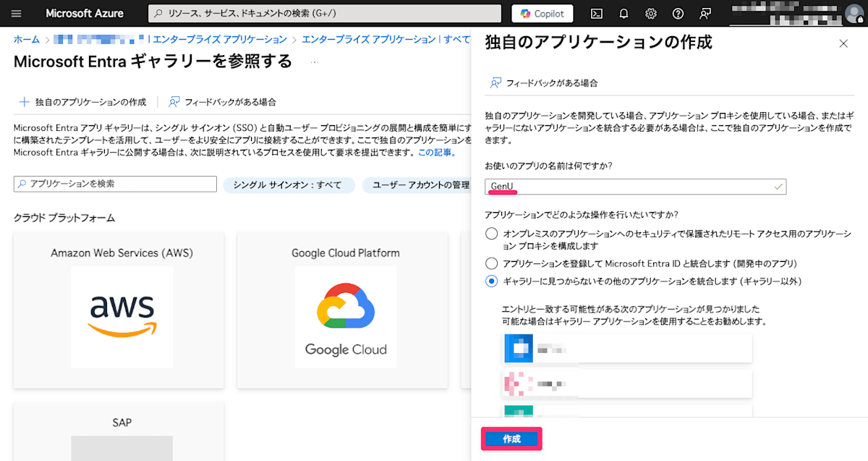Open エンタープライズ アプリケーション breadcrumb link

[x=220, y=39]
